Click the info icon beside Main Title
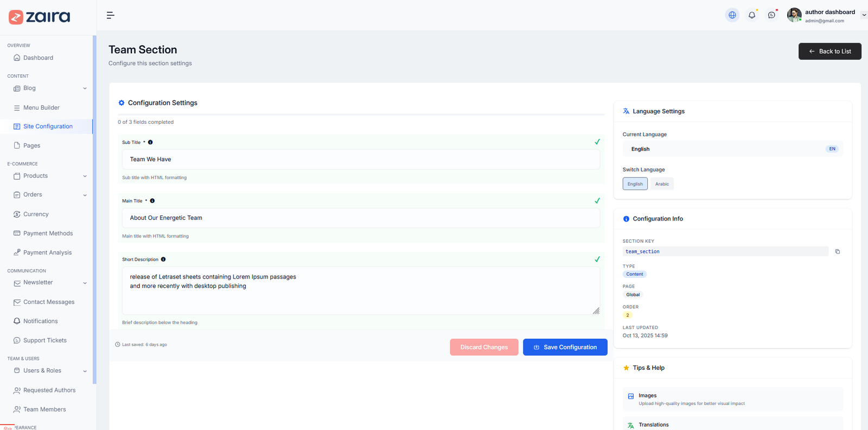The height and width of the screenshot is (430, 868). tap(152, 201)
